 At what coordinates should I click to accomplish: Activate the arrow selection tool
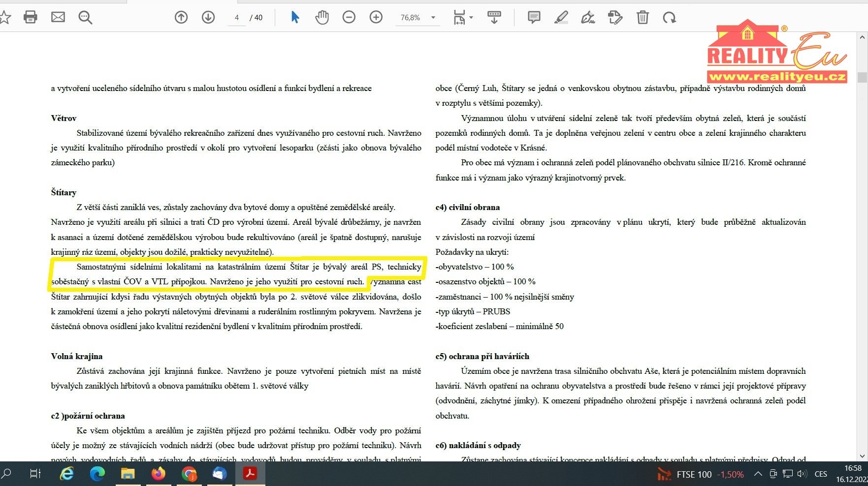click(x=295, y=17)
